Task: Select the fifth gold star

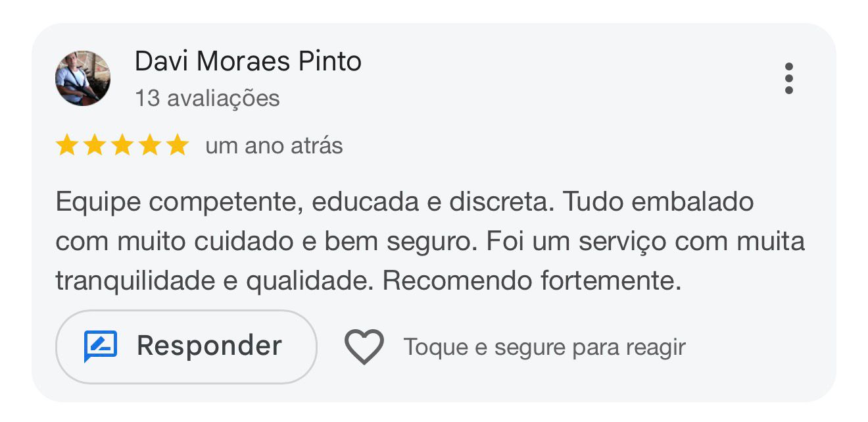Action: click(176, 144)
